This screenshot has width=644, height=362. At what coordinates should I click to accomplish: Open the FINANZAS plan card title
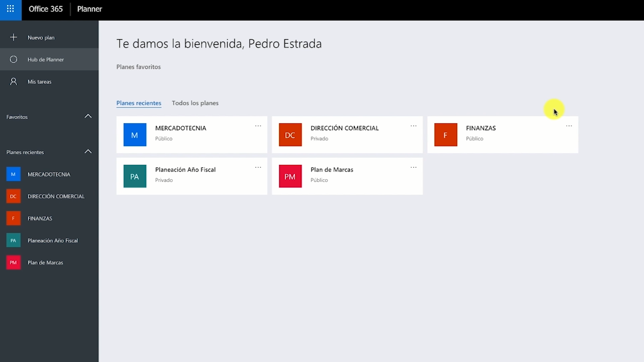click(x=481, y=128)
